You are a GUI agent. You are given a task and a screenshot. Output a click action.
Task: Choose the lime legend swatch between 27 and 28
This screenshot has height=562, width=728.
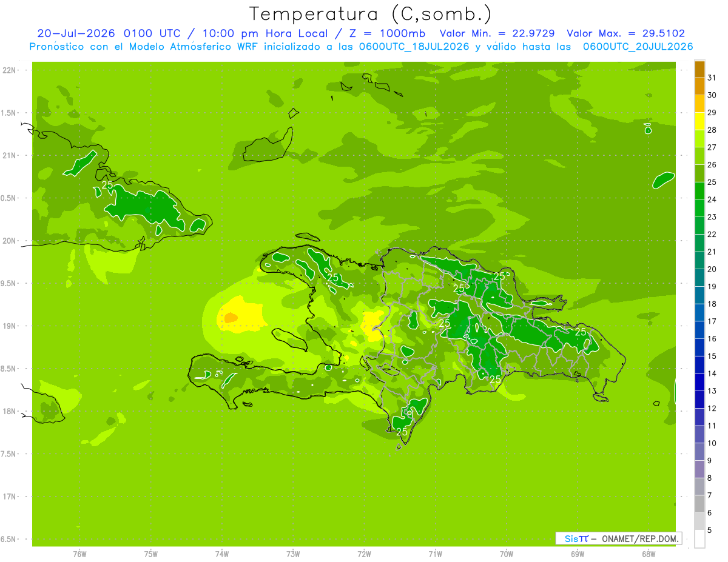(x=699, y=139)
